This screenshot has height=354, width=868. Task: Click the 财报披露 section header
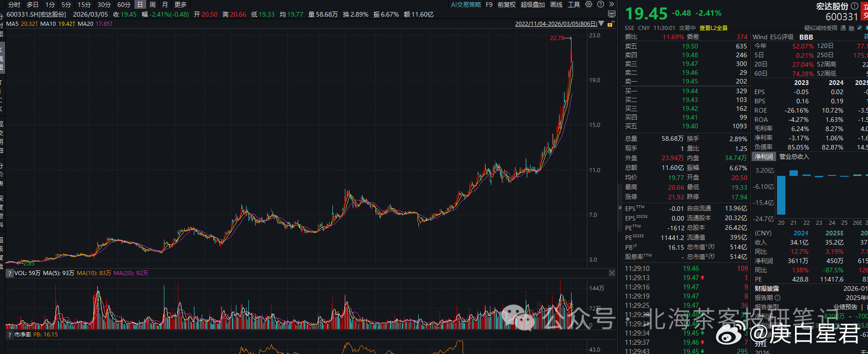[x=766, y=288]
